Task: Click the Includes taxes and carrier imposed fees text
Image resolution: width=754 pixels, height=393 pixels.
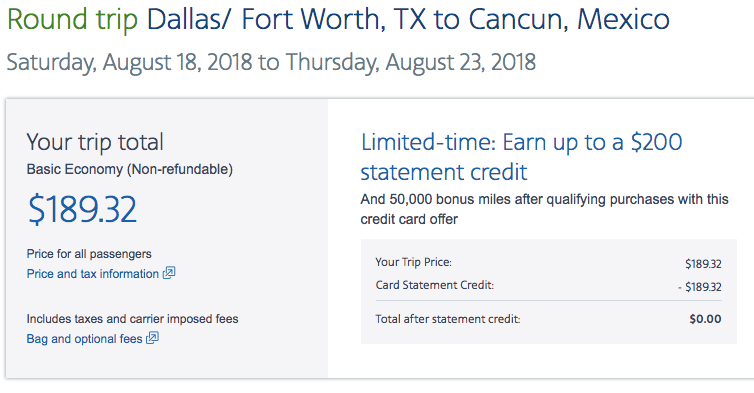Action: click(132, 318)
